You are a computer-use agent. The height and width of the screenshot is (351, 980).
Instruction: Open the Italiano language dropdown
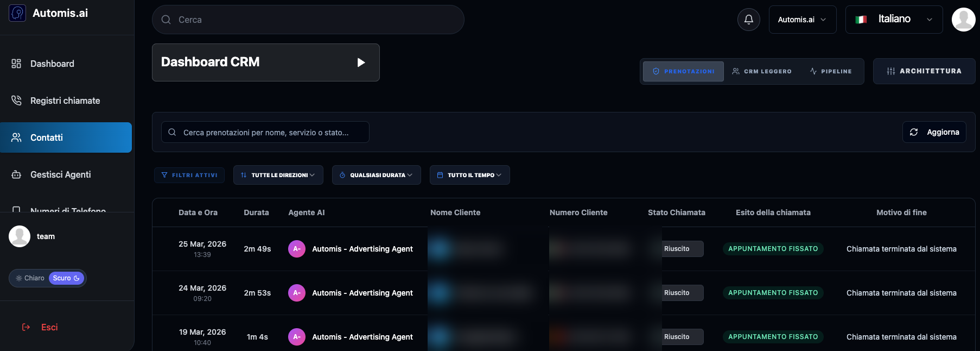(x=894, y=20)
